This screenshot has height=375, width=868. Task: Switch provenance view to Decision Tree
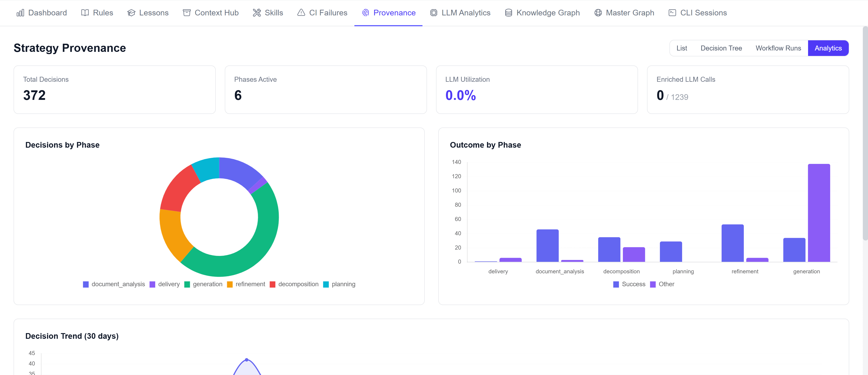click(721, 48)
